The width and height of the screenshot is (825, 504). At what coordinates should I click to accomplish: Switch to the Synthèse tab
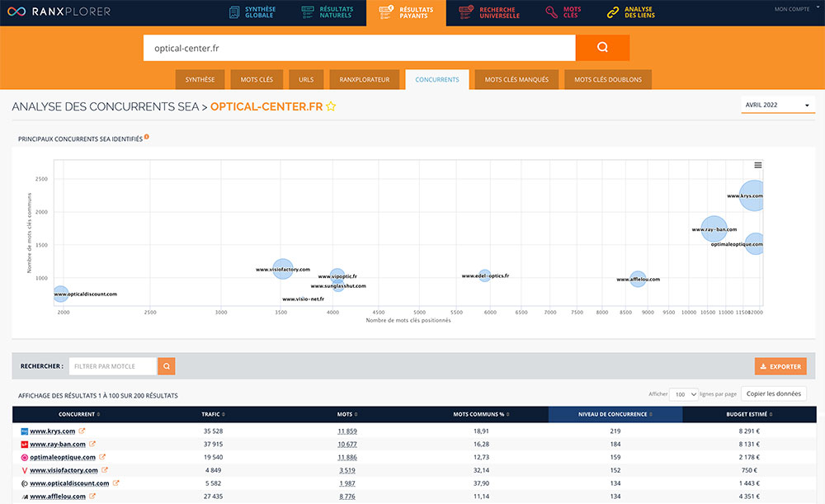click(x=200, y=79)
